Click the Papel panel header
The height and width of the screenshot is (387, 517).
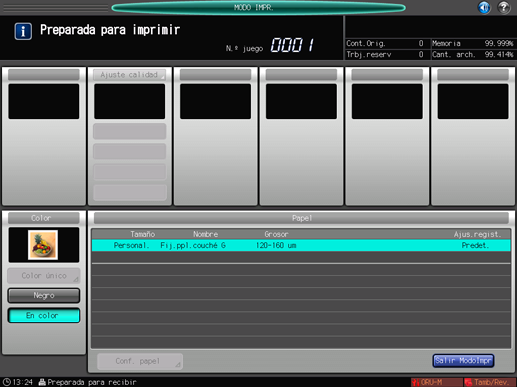point(301,218)
